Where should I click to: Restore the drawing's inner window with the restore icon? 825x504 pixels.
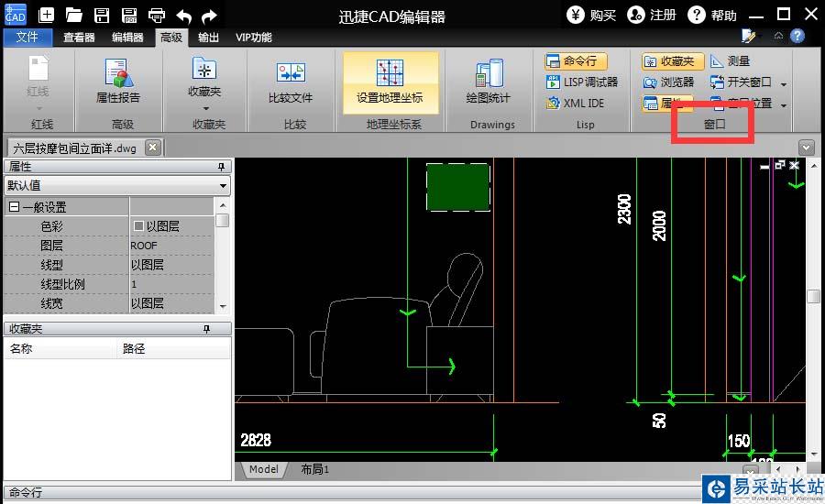(780, 165)
